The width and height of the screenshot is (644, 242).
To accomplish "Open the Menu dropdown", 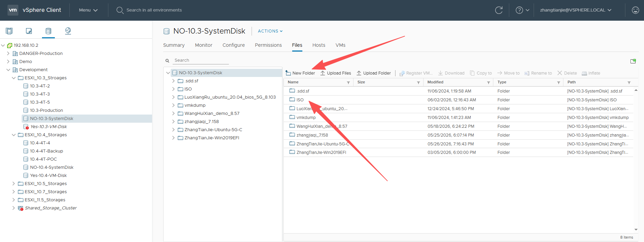I will pos(88,10).
